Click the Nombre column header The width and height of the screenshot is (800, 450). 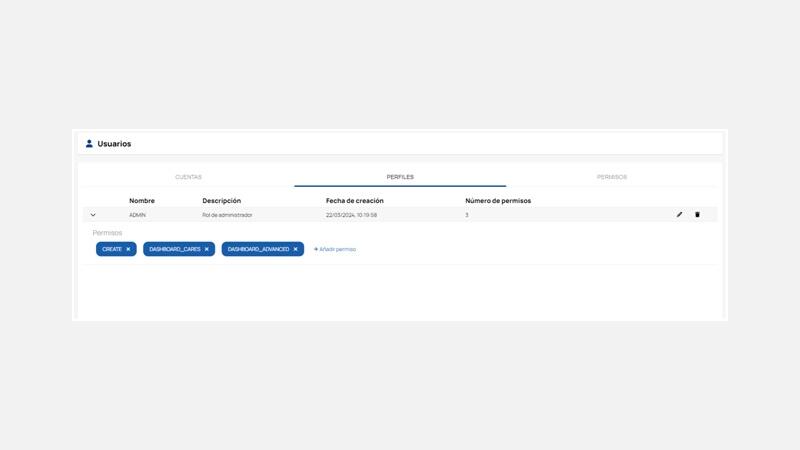(x=142, y=201)
